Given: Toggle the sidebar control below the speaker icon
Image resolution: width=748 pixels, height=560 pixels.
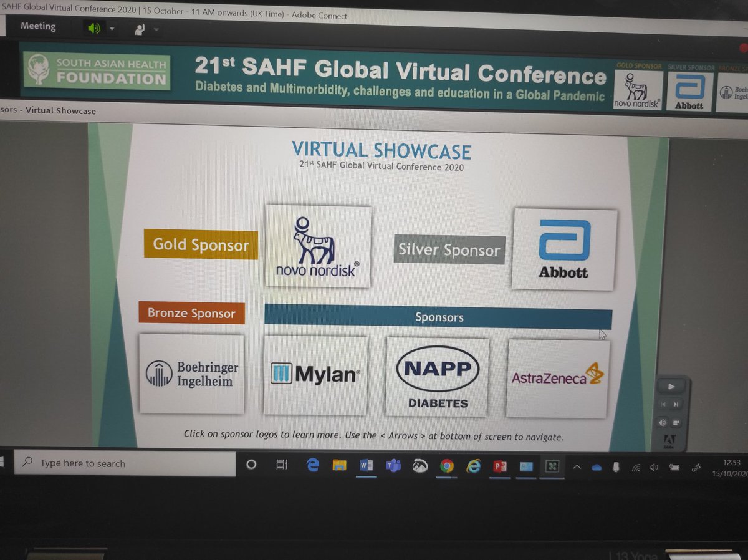Looking at the screenshot, I should pyautogui.click(x=676, y=423).
